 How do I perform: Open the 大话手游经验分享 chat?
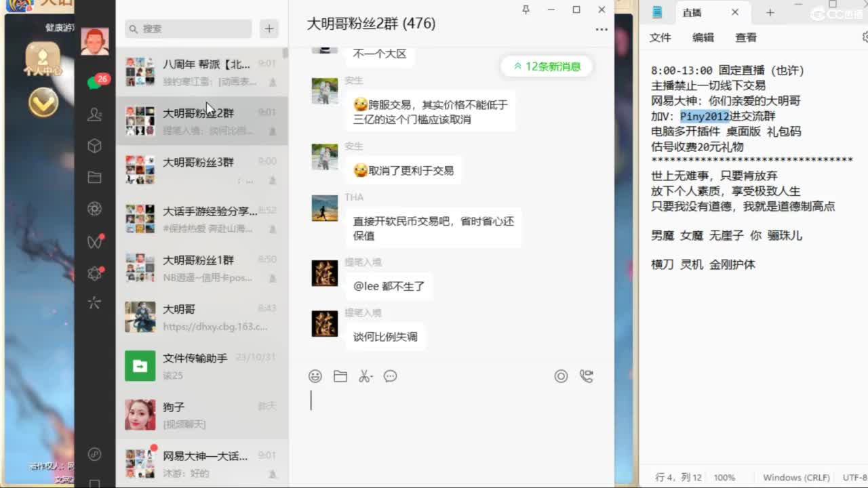[x=202, y=218]
